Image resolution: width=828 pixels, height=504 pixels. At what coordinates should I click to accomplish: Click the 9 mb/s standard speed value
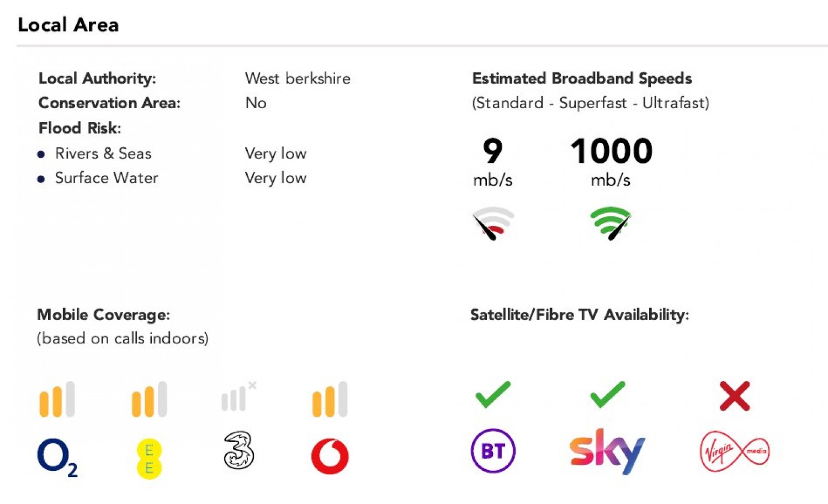492,151
